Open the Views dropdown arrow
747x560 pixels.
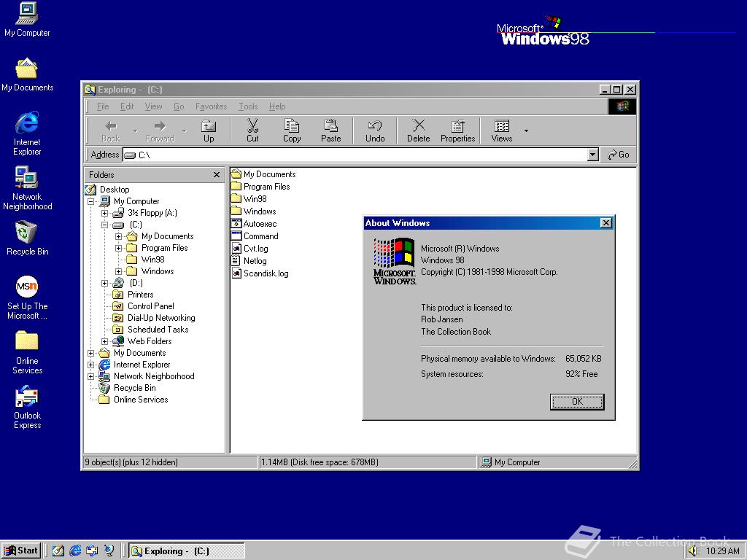tap(526, 131)
